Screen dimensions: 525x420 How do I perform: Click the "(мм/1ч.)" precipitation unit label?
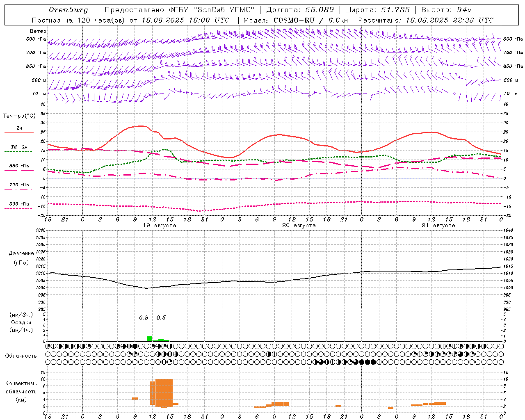tap(21, 330)
